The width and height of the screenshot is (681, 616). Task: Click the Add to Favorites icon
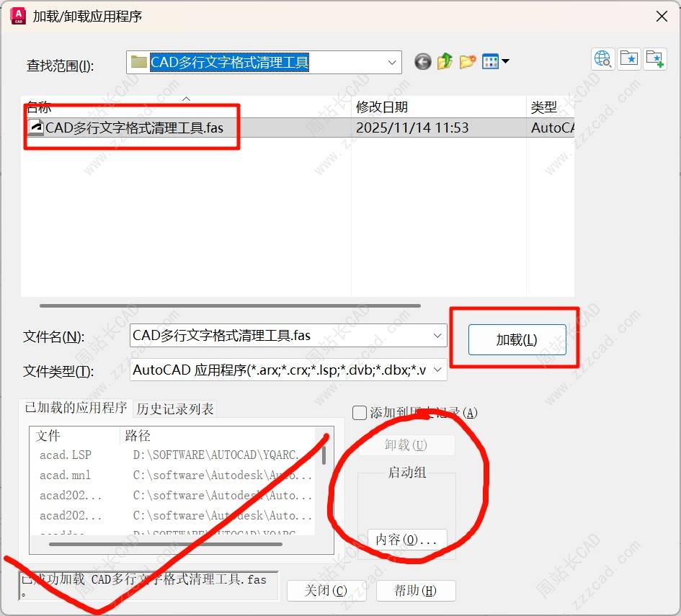(x=654, y=59)
